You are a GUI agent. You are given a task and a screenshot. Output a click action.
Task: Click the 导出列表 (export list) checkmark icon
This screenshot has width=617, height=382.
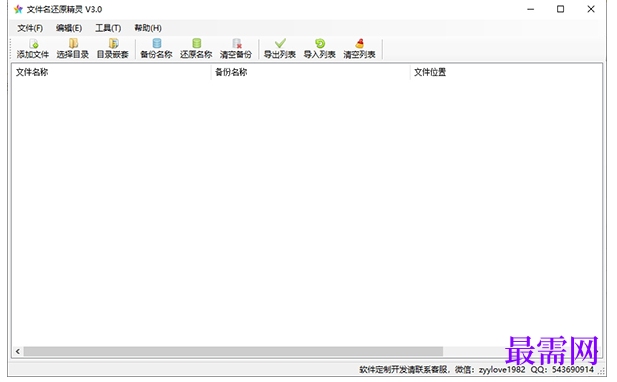tap(280, 44)
